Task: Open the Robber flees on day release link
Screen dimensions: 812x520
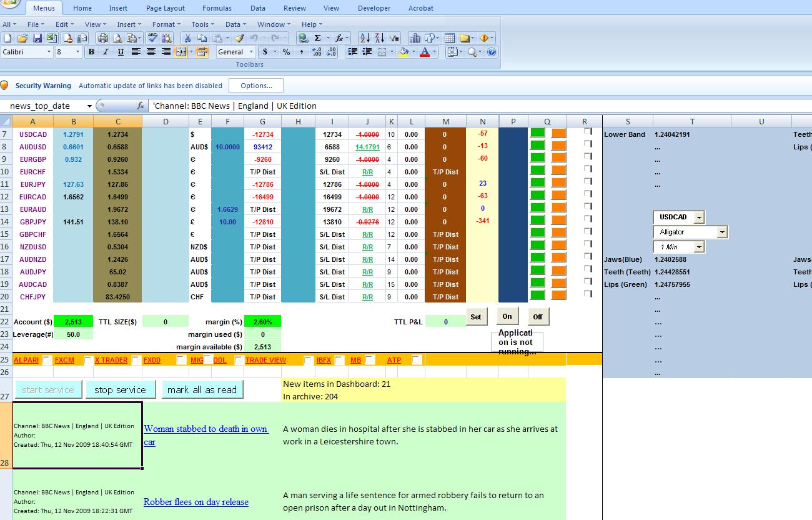Action: (196, 502)
